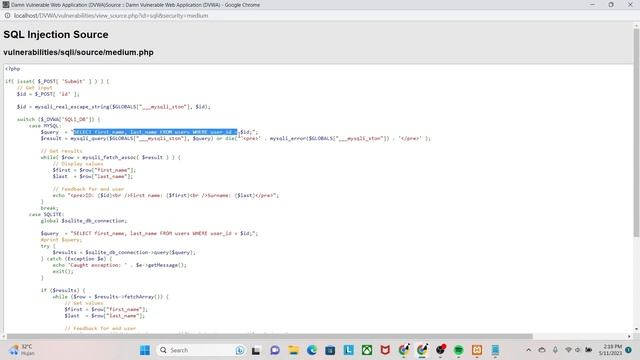Click the catch (Exception $e) line

tap(76, 258)
